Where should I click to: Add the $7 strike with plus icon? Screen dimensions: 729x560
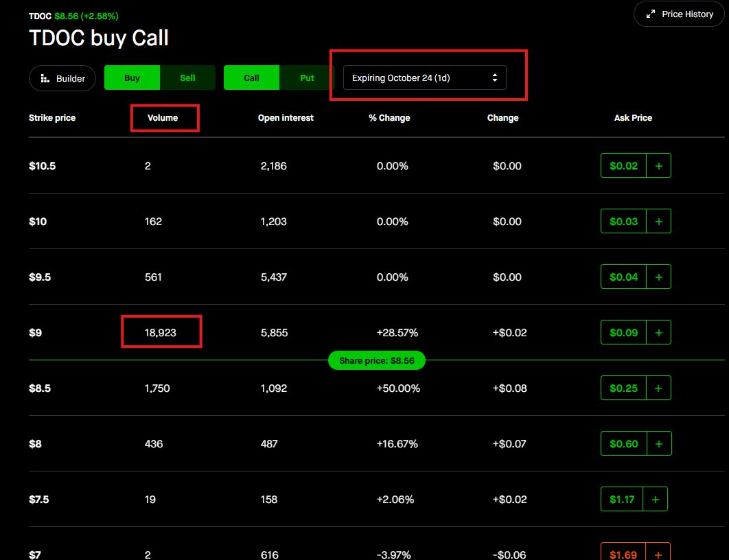658,552
